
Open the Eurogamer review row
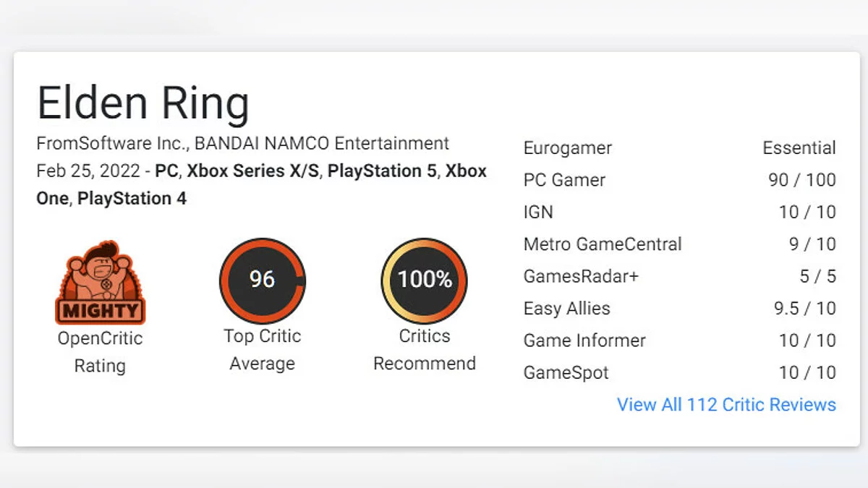pos(568,148)
